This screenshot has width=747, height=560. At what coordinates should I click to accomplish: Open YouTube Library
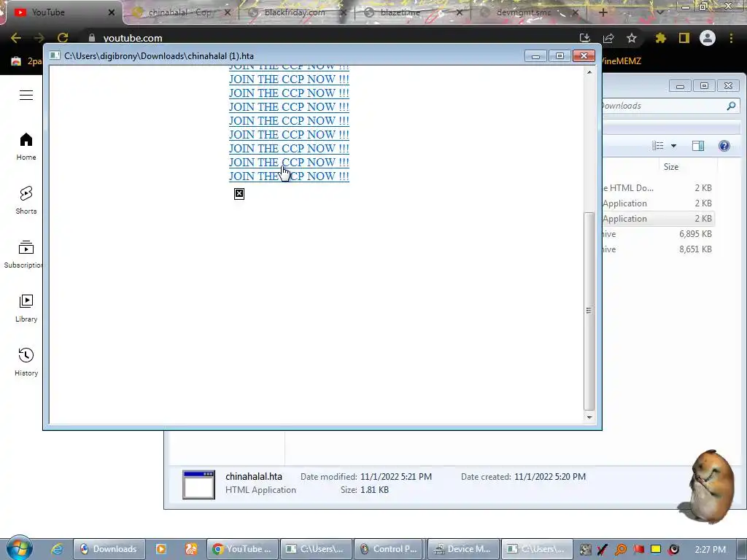point(26,308)
